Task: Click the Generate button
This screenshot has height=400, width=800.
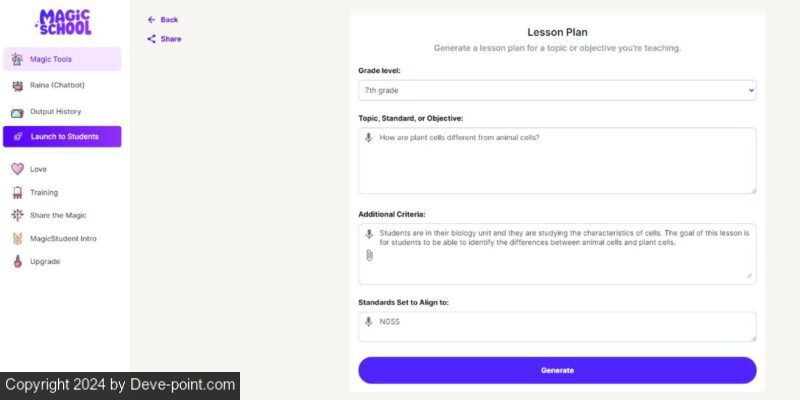Action: point(557,370)
